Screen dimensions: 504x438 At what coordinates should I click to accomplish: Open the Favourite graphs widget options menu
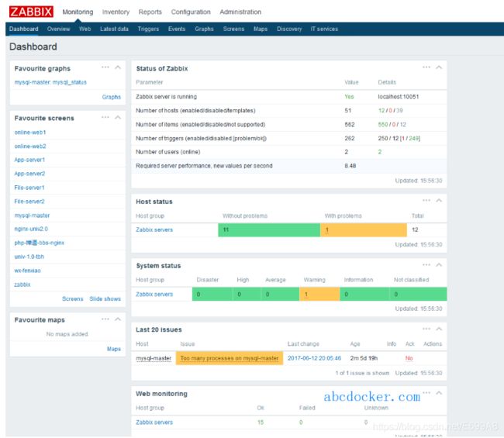click(105, 67)
